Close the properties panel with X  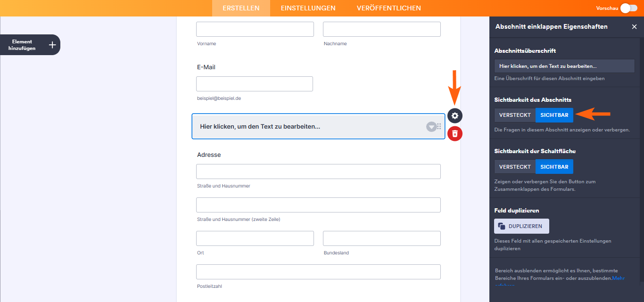tap(634, 27)
